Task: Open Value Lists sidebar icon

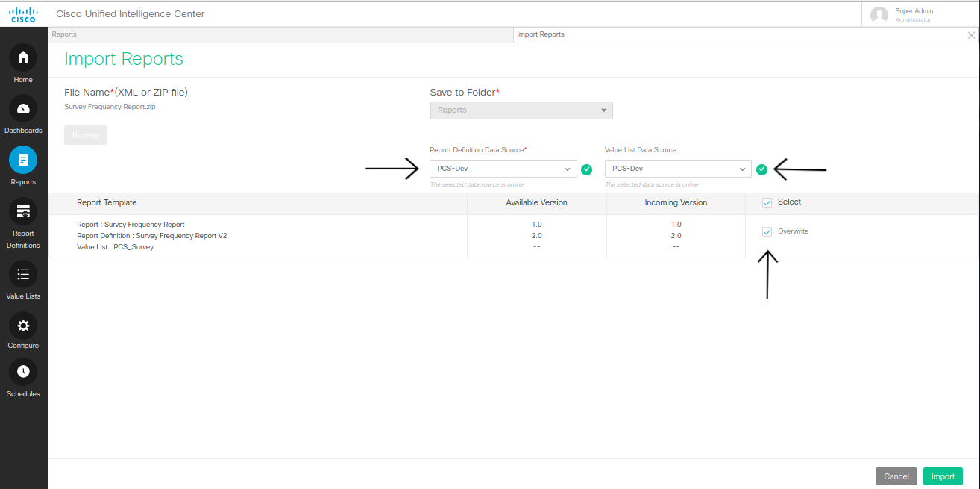Action: coord(23,274)
